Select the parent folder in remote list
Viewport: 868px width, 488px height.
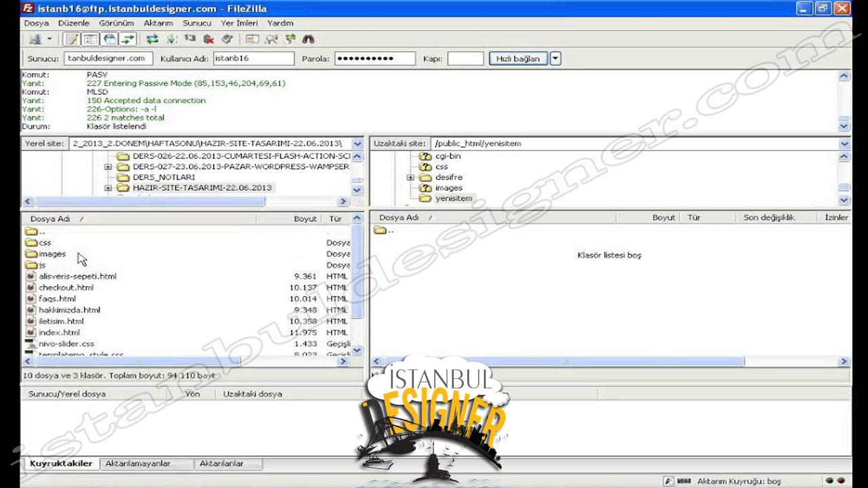[x=384, y=230]
